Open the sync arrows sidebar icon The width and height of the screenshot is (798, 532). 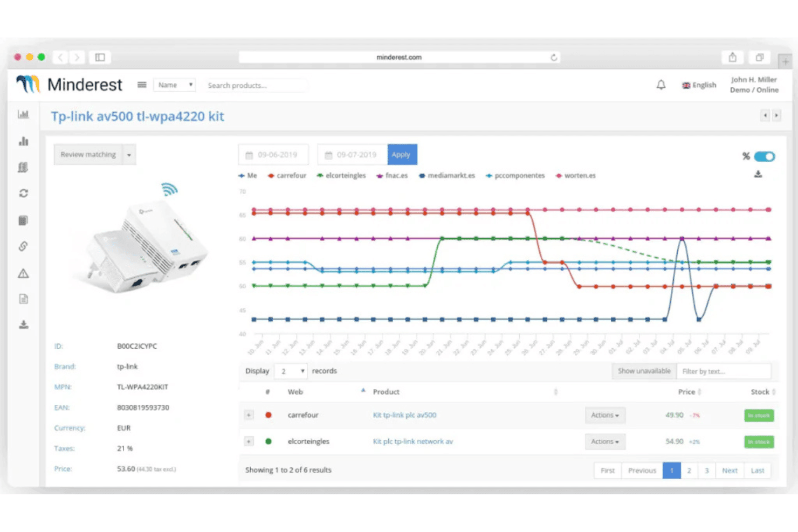(x=23, y=193)
